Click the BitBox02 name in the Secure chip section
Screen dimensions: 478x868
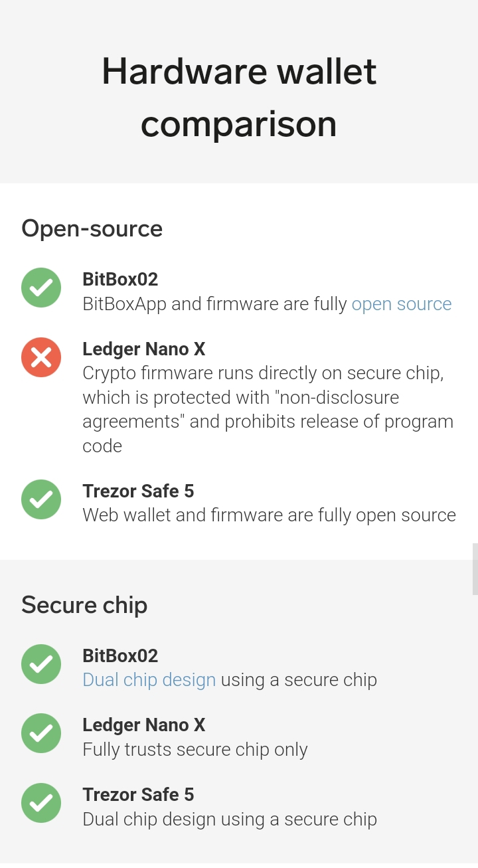point(120,655)
